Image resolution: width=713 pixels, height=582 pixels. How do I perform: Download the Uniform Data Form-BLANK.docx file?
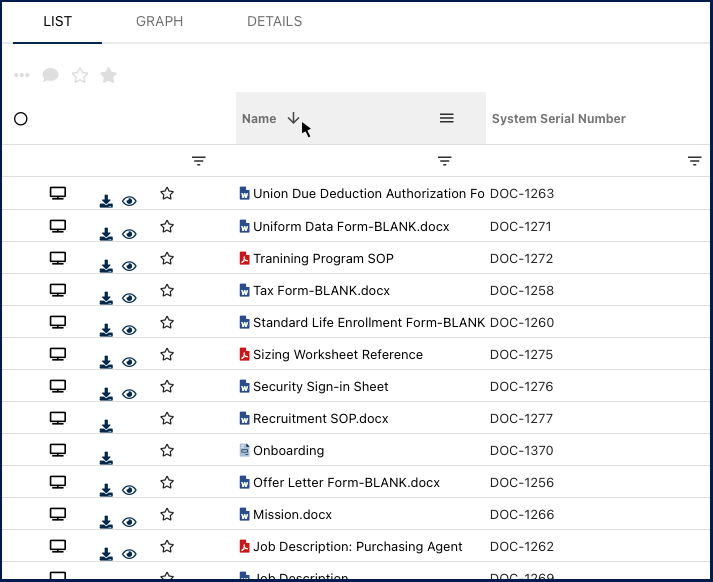pyautogui.click(x=106, y=234)
